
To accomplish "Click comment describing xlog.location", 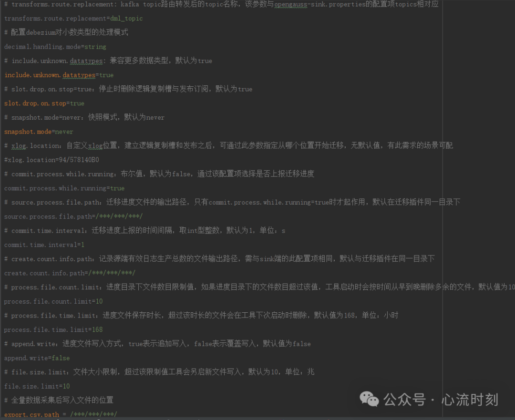I will point(228,145).
